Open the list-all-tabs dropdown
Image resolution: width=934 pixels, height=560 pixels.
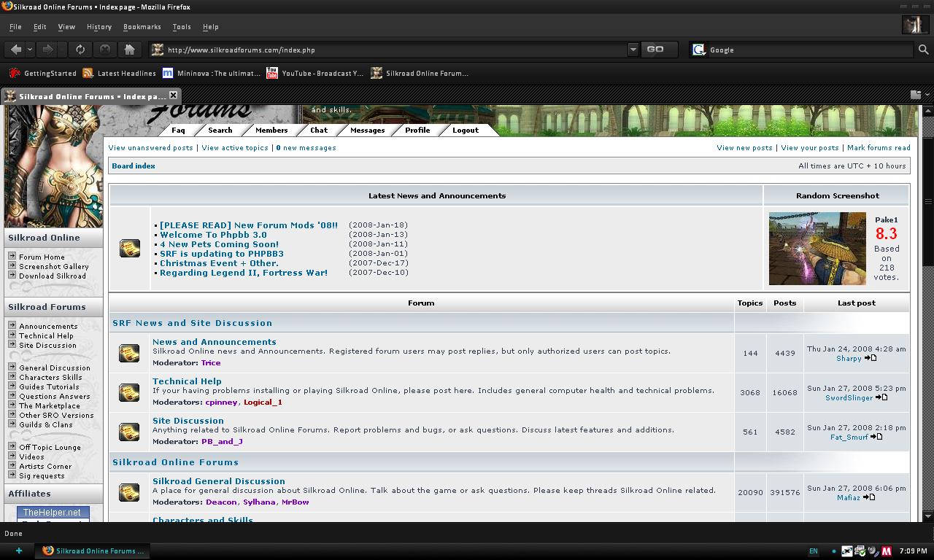click(916, 95)
